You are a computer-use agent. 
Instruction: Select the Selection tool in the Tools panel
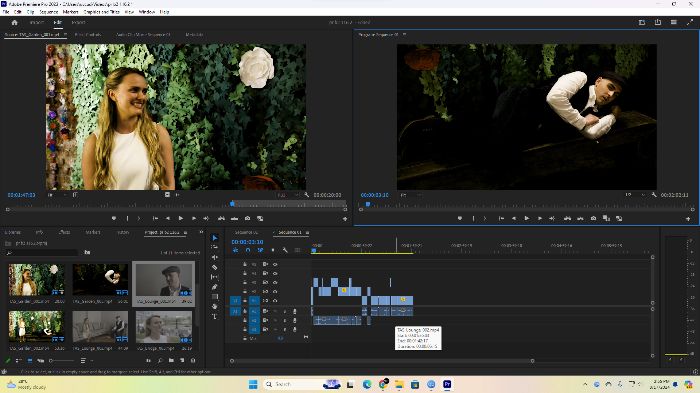(215, 238)
